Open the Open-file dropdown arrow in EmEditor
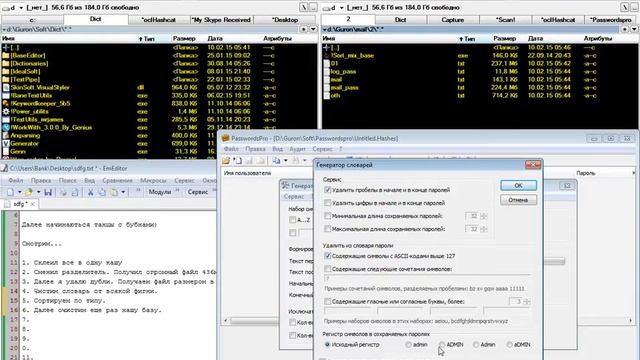This screenshot has height=360, width=640. pyautogui.click(x=38, y=192)
